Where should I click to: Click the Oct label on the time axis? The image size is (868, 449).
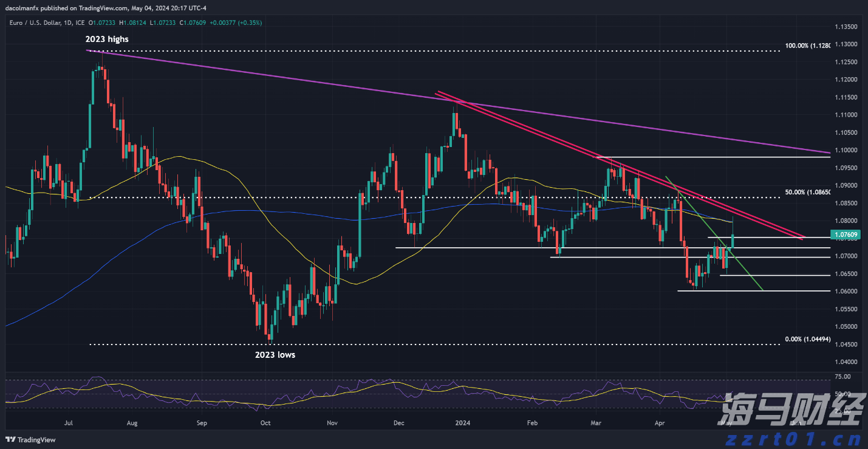coord(265,422)
